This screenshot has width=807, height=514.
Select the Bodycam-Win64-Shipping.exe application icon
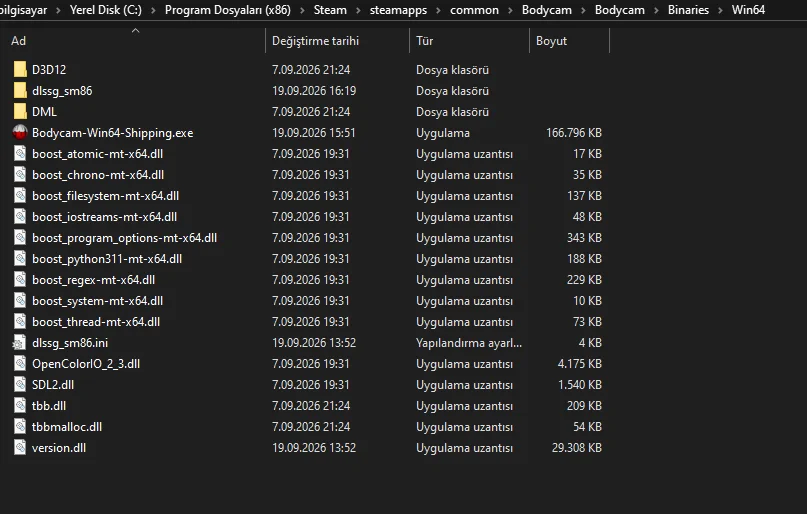tap(20, 133)
